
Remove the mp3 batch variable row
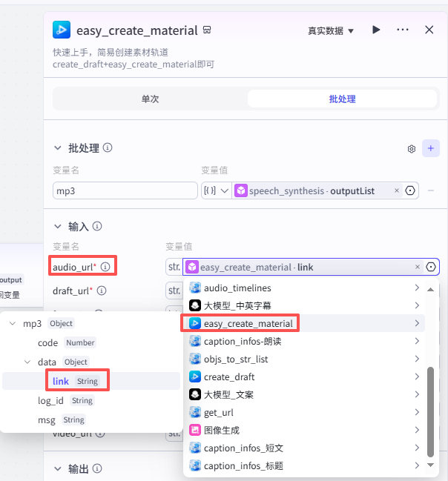click(x=431, y=190)
